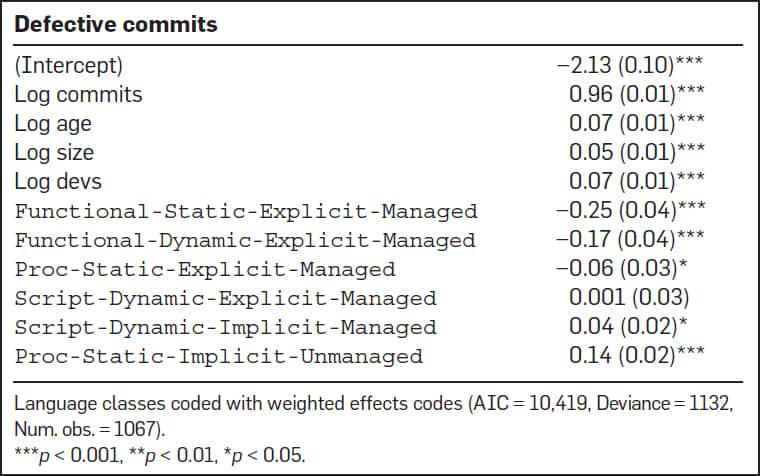Screen dimensions: 760x476
Task: Select the "Log age" row label
Action: click(x=53, y=124)
